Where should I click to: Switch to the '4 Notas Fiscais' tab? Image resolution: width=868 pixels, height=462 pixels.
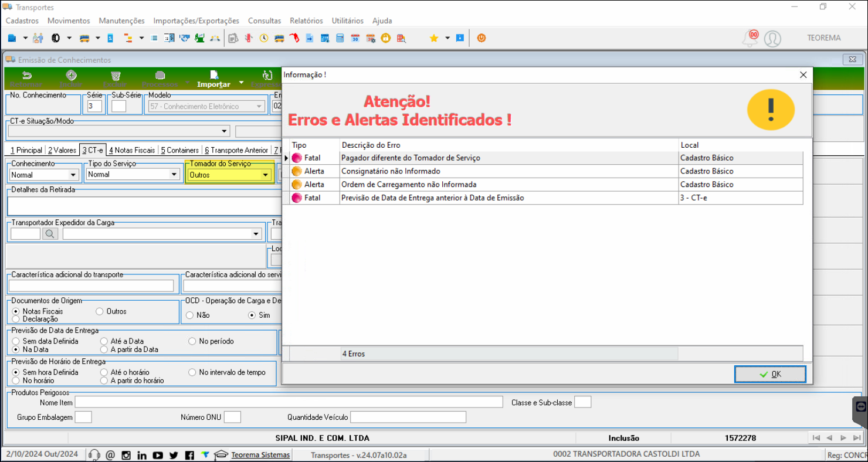[132, 150]
